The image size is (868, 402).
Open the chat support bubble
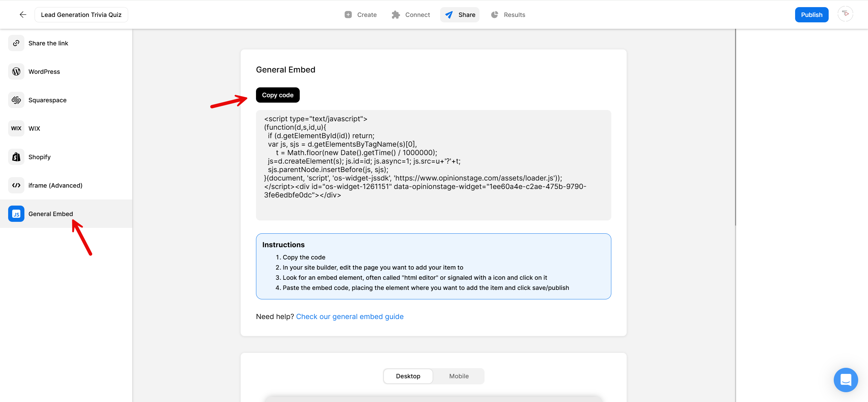(x=846, y=380)
